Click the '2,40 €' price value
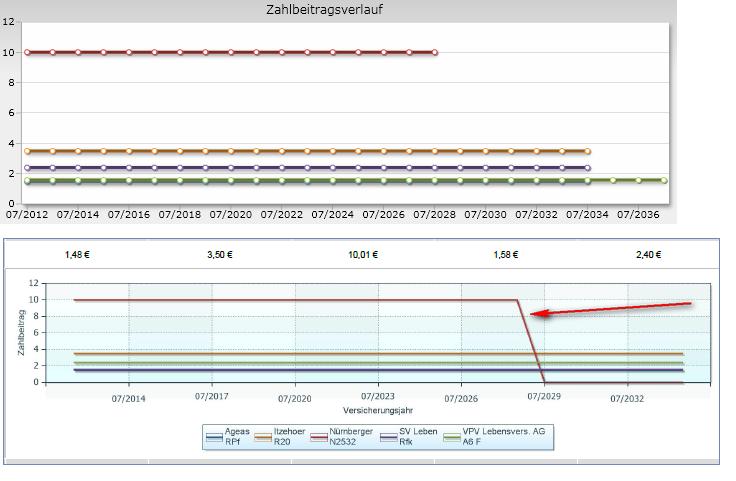The height and width of the screenshot is (481, 736). pyautogui.click(x=648, y=255)
